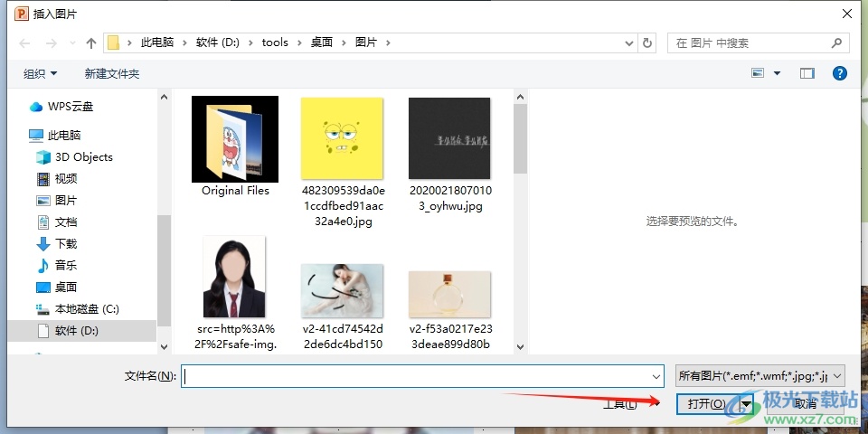Open 下载 folder in sidebar
Image resolution: width=868 pixels, height=434 pixels.
point(66,244)
